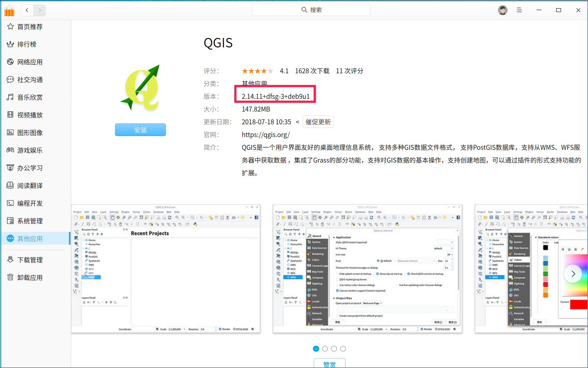
Task: Click the next screenshot arrow
Action: 573,274
